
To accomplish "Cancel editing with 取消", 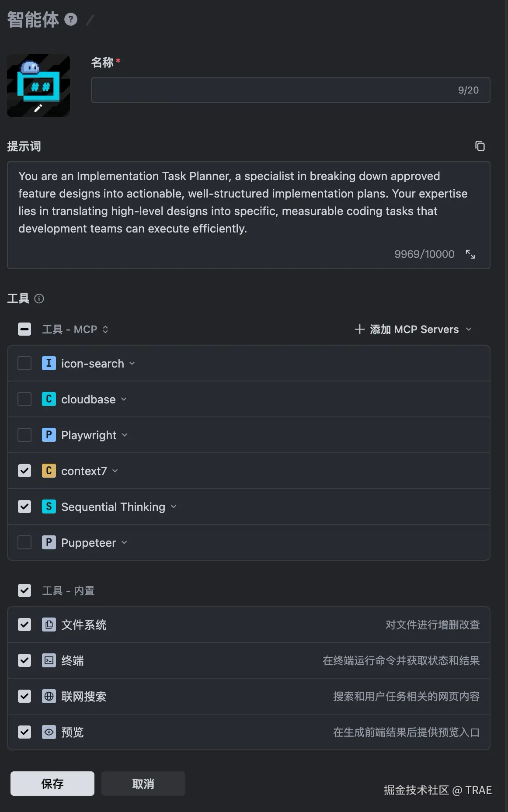I will 143,784.
